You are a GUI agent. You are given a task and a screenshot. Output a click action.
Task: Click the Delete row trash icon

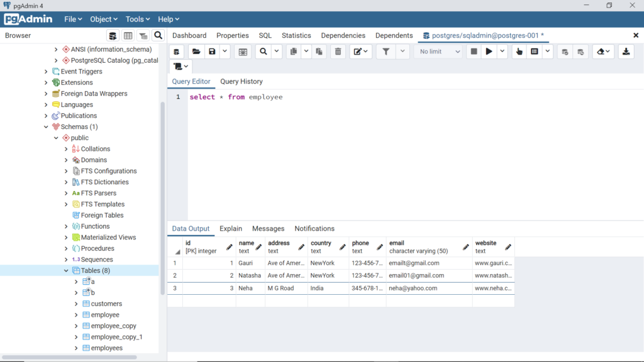tap(338, 51)
